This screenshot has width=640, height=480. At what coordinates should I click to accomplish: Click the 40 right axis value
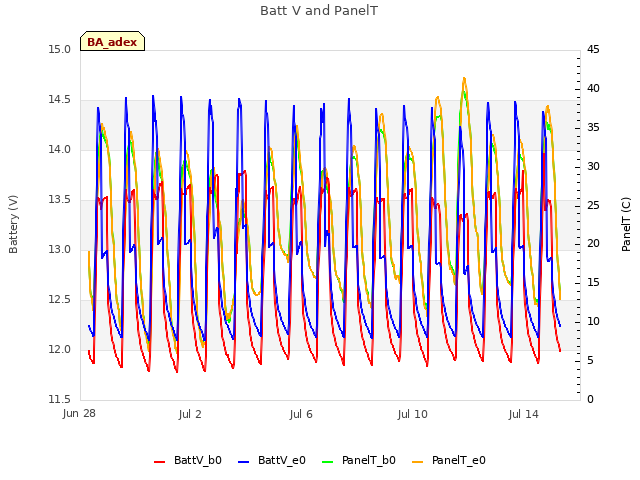[x=593, y=89]
